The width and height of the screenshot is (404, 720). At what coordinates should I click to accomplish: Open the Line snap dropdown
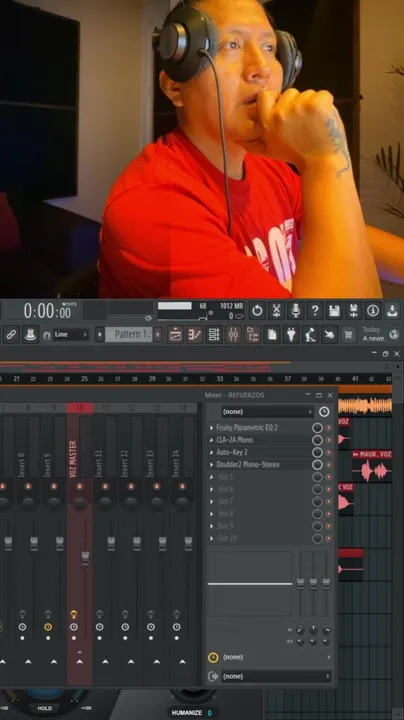tap(71, 335)
